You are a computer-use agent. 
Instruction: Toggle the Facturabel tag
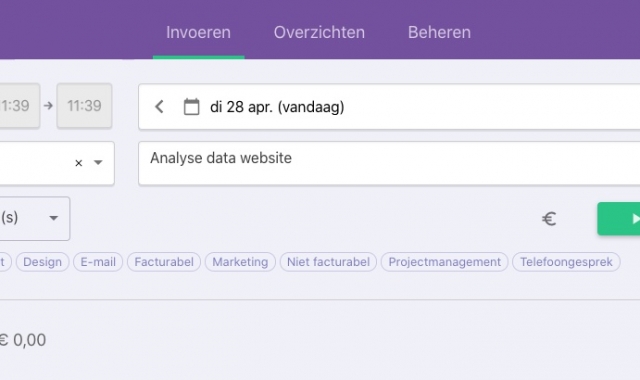164,262
